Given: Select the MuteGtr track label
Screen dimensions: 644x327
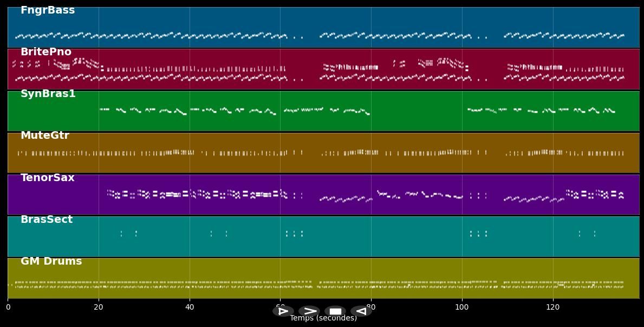Looking at the screenshot, I should point(45,136).
